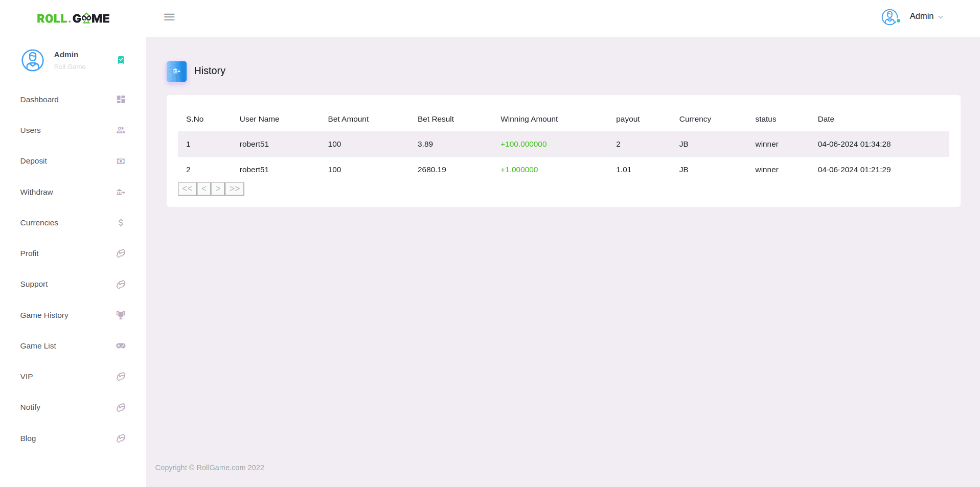
Task: Click the Deposit cash icon
Action: (x=121, y=161)
